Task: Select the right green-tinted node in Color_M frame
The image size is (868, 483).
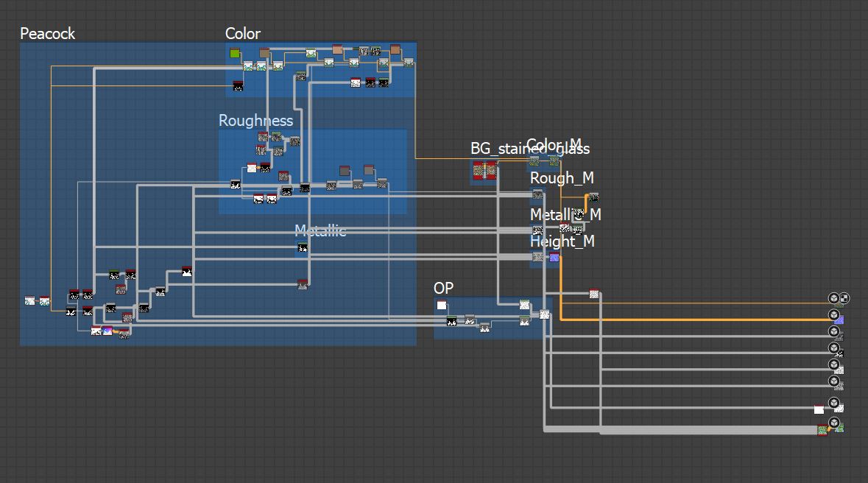Action: pyautogui.click(x=554, y=161)
